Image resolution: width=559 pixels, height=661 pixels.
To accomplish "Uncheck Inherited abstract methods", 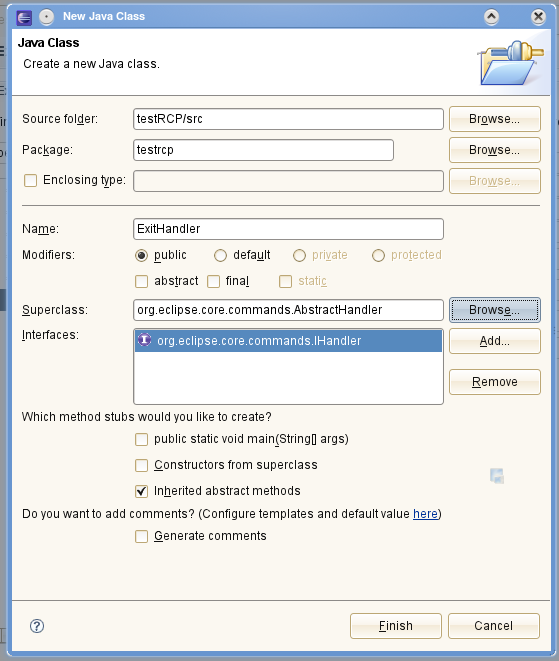I will coord(141,491).
